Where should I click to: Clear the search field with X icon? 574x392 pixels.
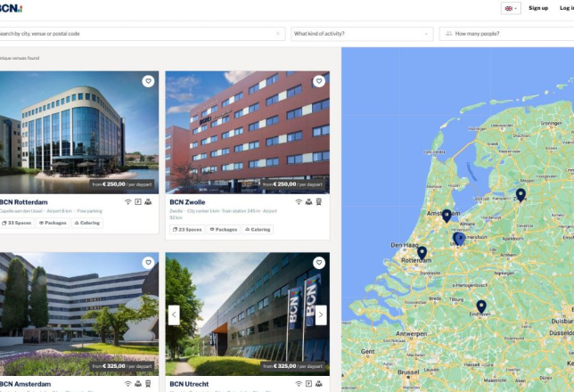coord(278,34)
